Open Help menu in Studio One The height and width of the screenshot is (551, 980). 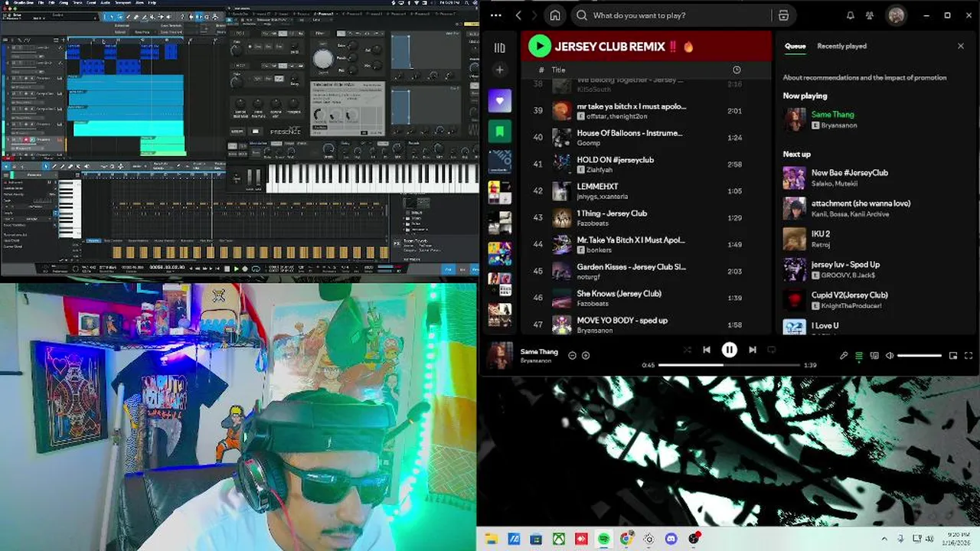click(x=152, y=3)
